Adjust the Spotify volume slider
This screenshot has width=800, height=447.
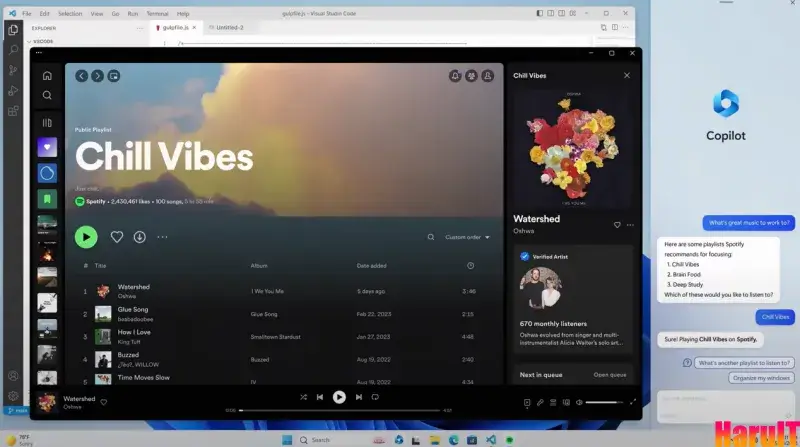click(x=604, y=403)
